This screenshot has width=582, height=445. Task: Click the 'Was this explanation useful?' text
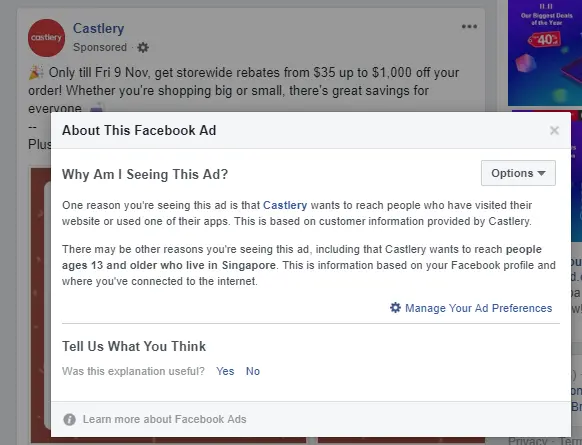tap(133, 371)
